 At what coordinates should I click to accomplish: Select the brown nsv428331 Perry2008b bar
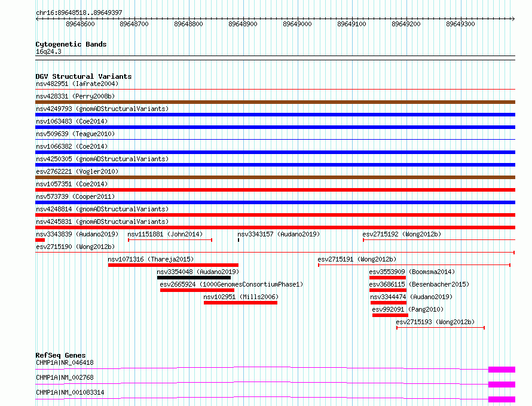click(275, 102)
